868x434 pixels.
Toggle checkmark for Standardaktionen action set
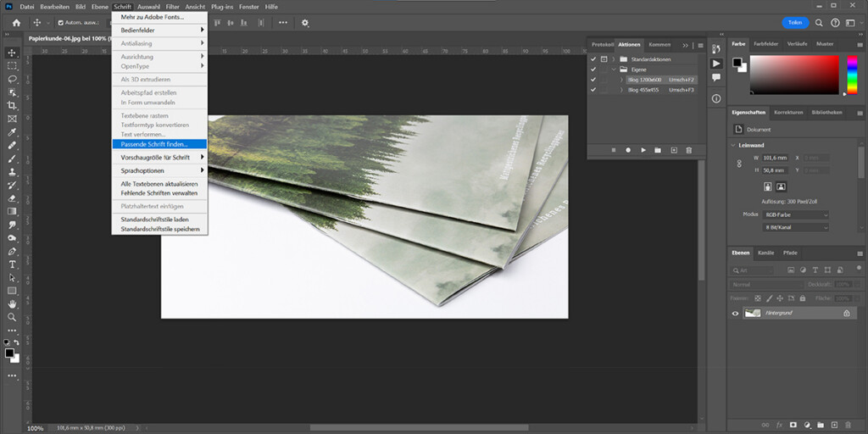[593, 58]
